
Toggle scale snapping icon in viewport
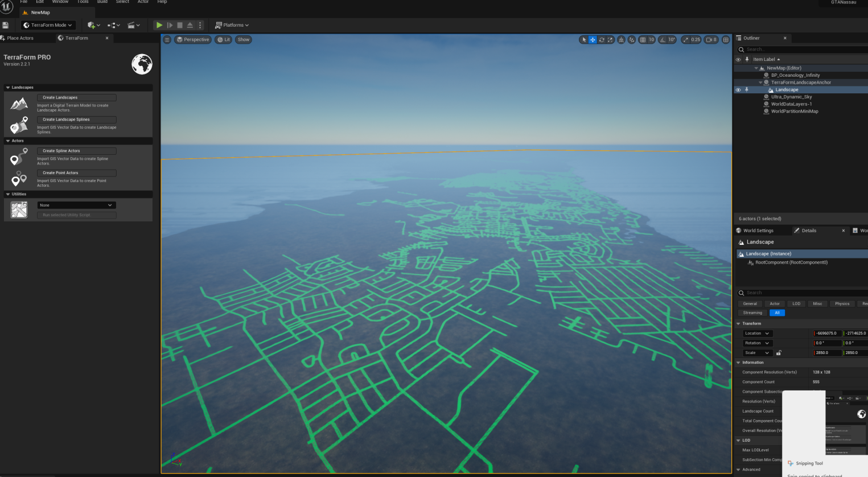click(685, 40)
